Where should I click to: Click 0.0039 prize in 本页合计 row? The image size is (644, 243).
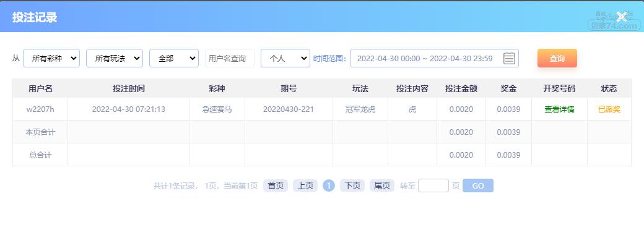point(508,132)
